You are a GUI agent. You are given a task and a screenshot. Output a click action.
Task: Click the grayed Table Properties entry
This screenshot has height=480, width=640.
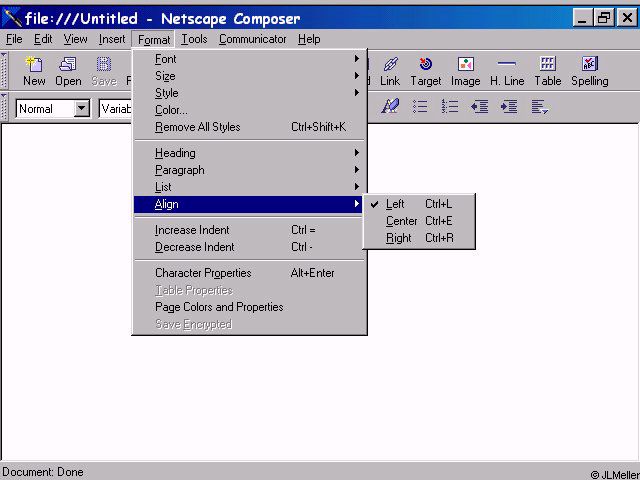[249, 290]
